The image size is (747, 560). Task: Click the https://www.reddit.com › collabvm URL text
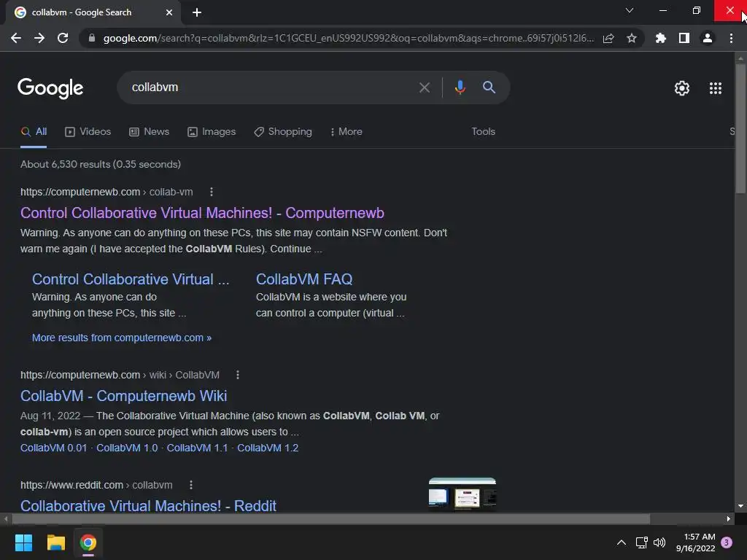point(96,485)
